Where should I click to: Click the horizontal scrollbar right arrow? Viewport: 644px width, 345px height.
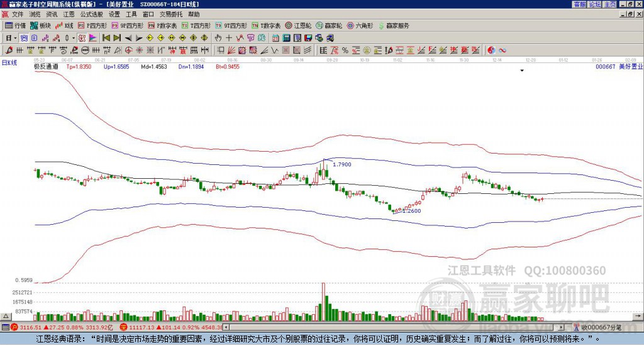coord(561,327)
